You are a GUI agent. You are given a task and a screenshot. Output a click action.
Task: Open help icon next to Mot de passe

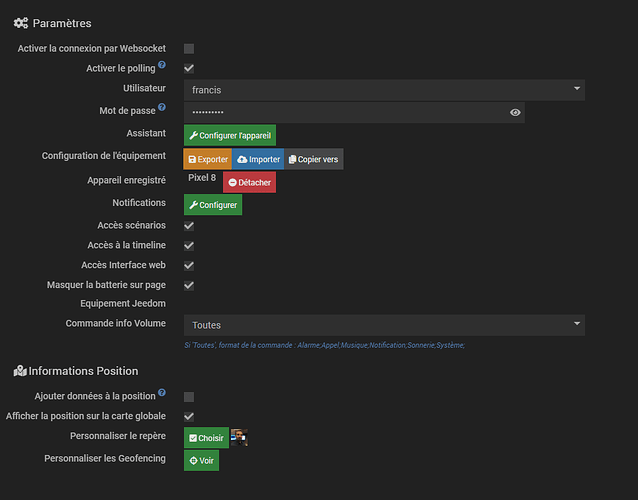coord(162,107)
